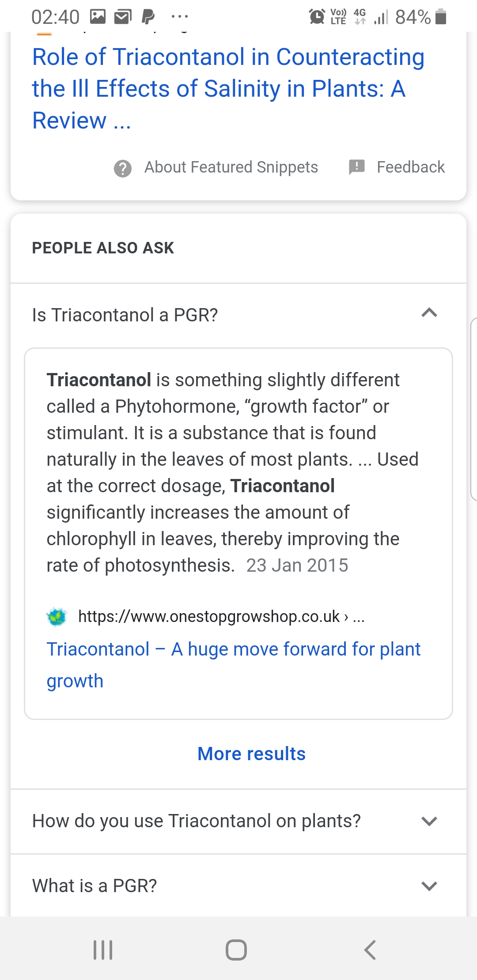Screen dimensions: 477x980
Task: Tap the alarm clock status icon
Action: (x=317, y=17)
